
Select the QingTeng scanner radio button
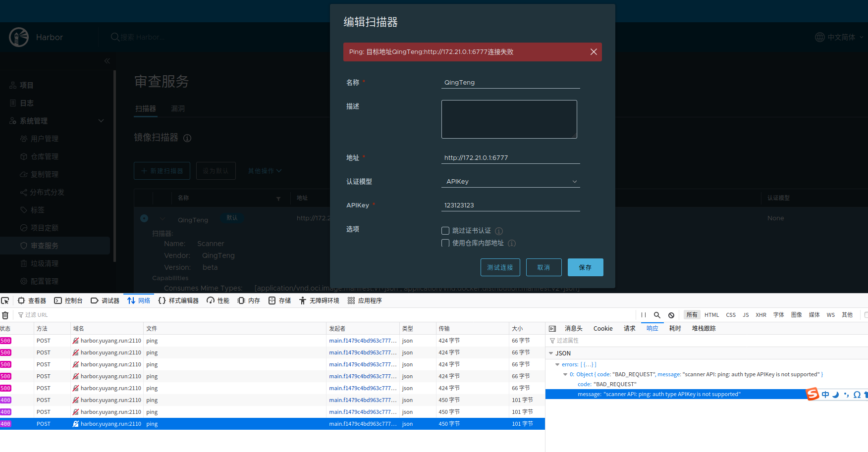click(144, 218)
